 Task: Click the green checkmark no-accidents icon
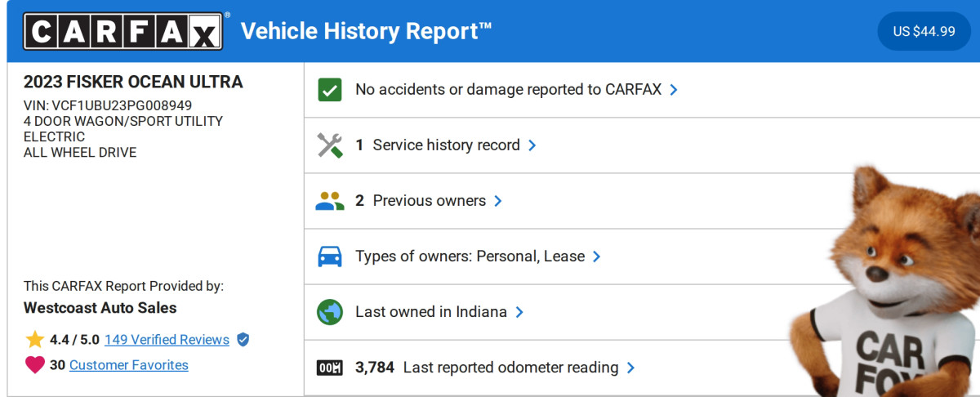330,90
